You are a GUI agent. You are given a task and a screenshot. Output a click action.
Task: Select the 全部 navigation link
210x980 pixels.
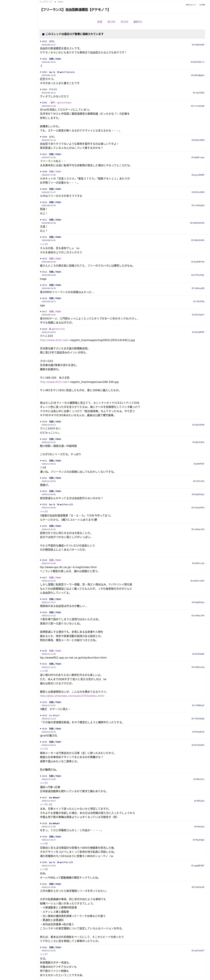(99, 22)
